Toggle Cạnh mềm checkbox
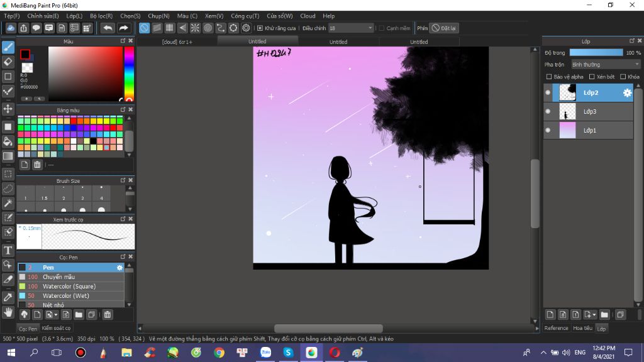644x362 pixels. click(382, 28)
